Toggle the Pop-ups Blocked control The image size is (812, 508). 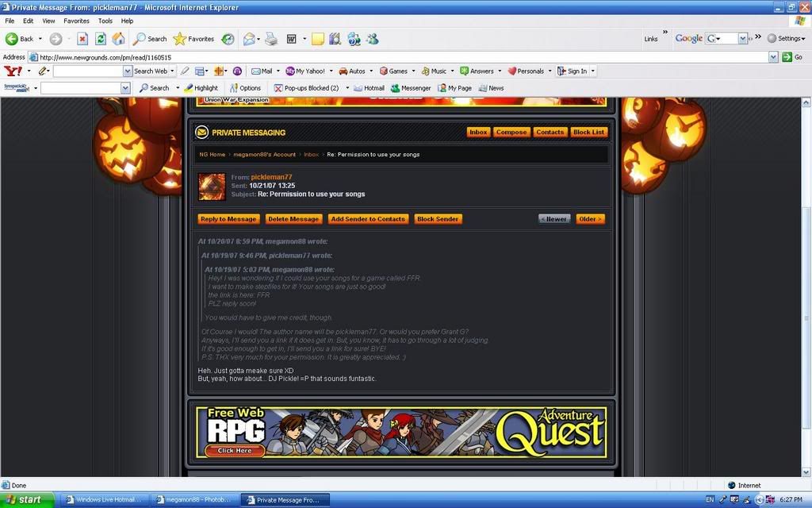[x=306, y=88]
